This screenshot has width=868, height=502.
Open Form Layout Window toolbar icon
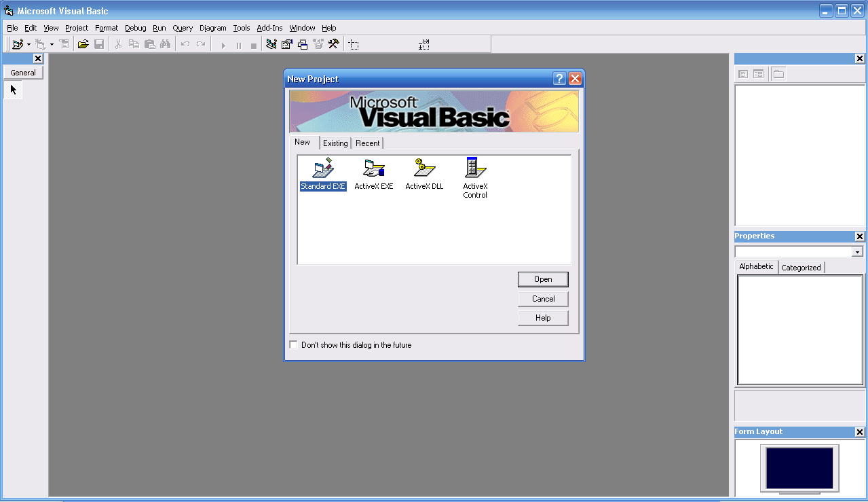pos(303,44)
